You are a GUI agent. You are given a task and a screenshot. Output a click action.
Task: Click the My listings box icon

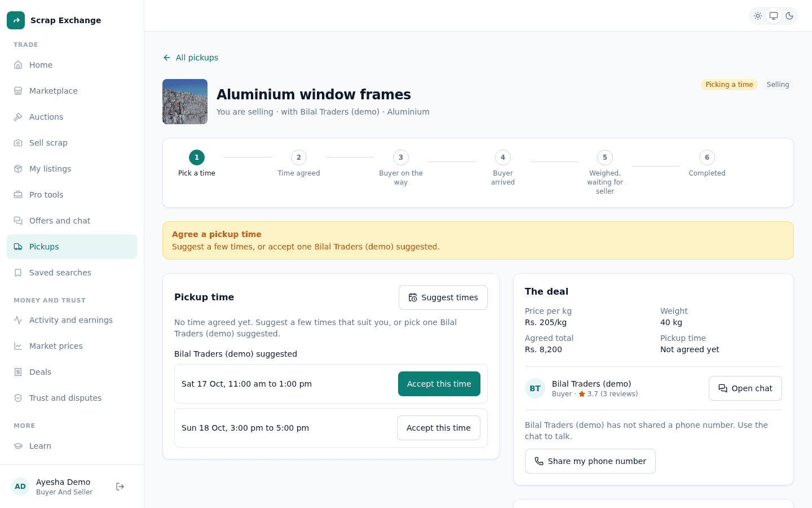point(18,169)
